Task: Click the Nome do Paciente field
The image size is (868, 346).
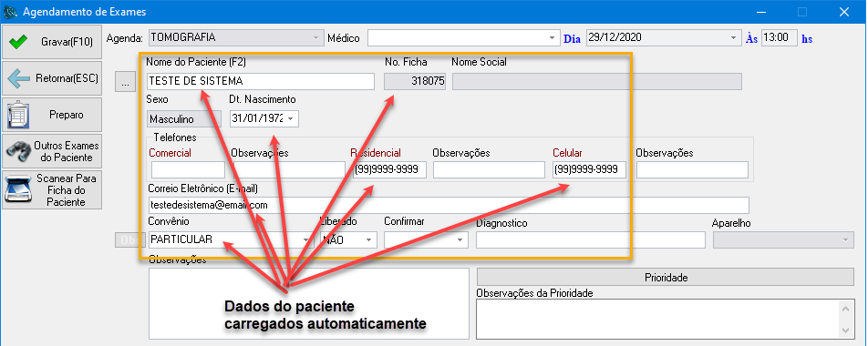Action: [x=261, y=81]
